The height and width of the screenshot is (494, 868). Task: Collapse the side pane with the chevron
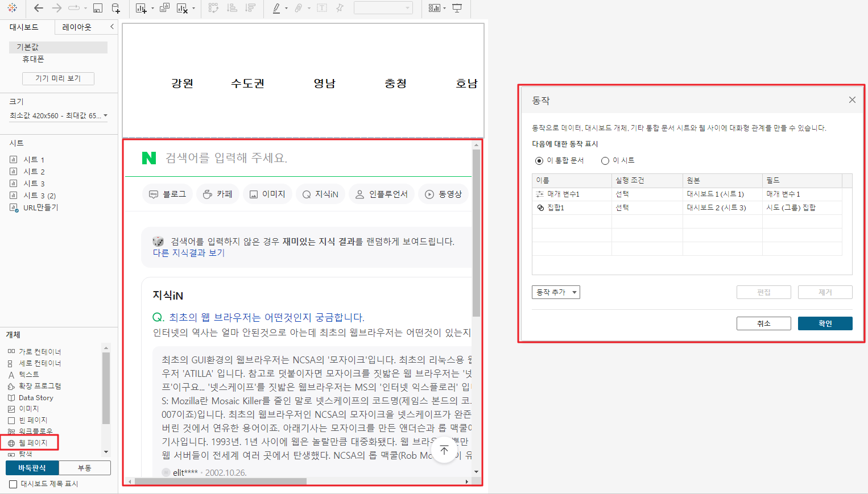[111, 27]
